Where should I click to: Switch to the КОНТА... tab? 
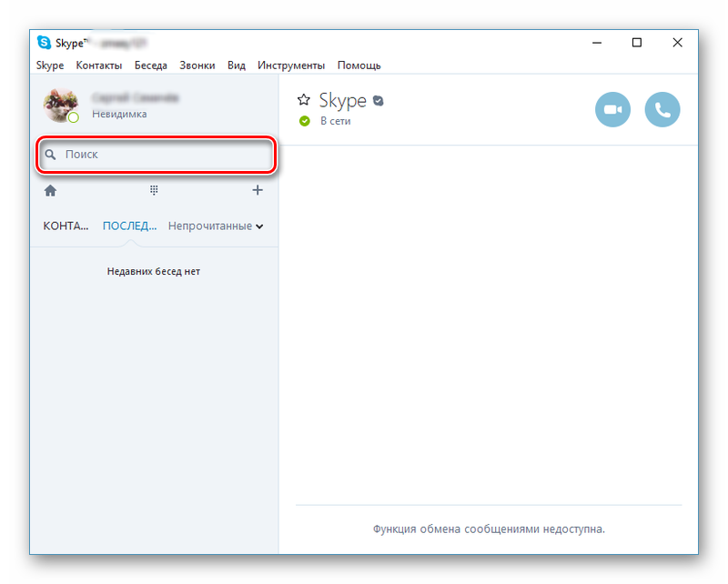click(x=66, y=227)
